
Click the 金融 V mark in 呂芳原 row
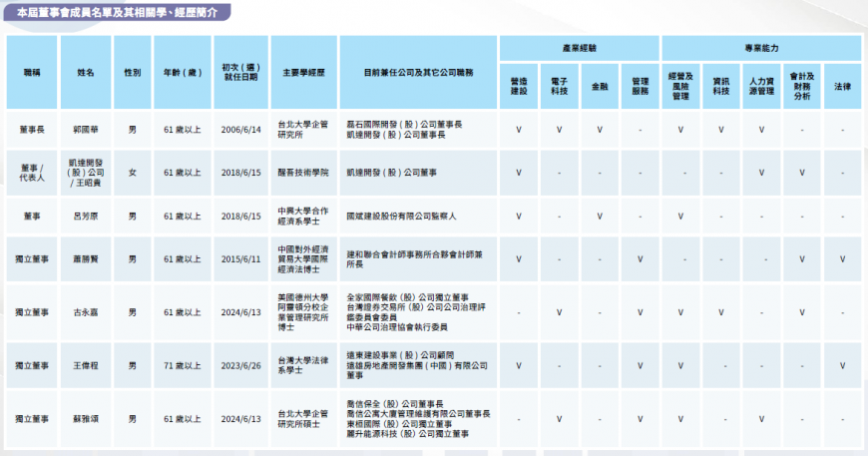(600, 217)
